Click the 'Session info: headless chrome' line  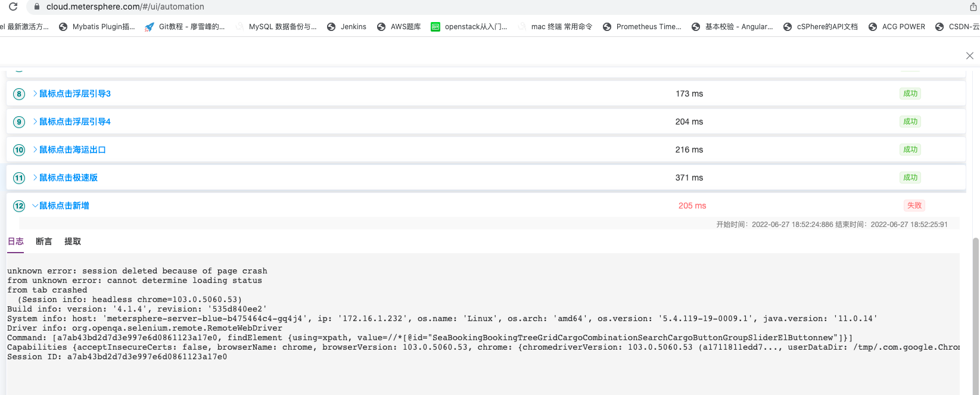tap(130, 300)
